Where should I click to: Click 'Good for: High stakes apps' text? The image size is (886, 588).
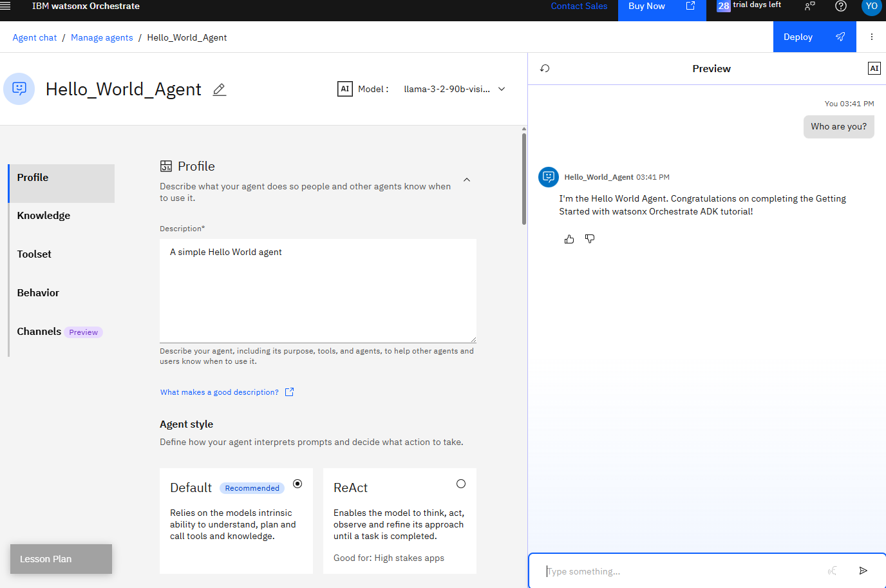(x=389, y=558)
